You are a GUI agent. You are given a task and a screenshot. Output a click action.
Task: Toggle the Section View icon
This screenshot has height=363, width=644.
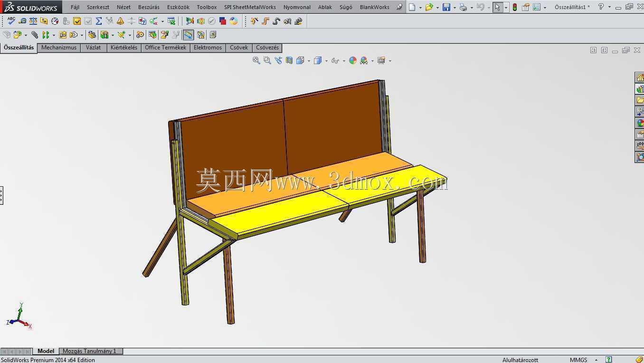tap(289, 60)
